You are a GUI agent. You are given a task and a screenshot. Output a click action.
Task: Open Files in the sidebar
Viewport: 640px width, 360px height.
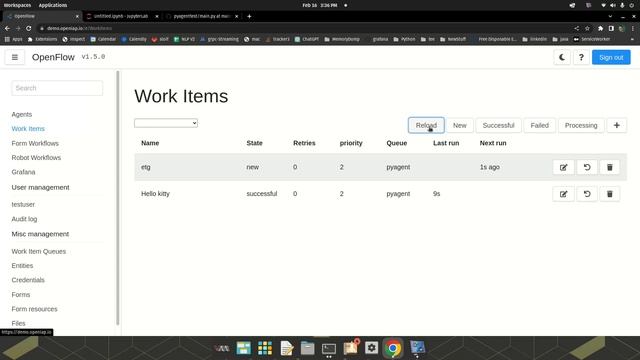[x=18, y=323]
